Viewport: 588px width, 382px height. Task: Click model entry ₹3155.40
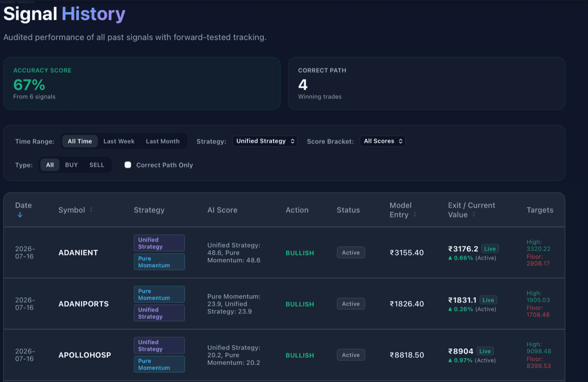point(407,253)
